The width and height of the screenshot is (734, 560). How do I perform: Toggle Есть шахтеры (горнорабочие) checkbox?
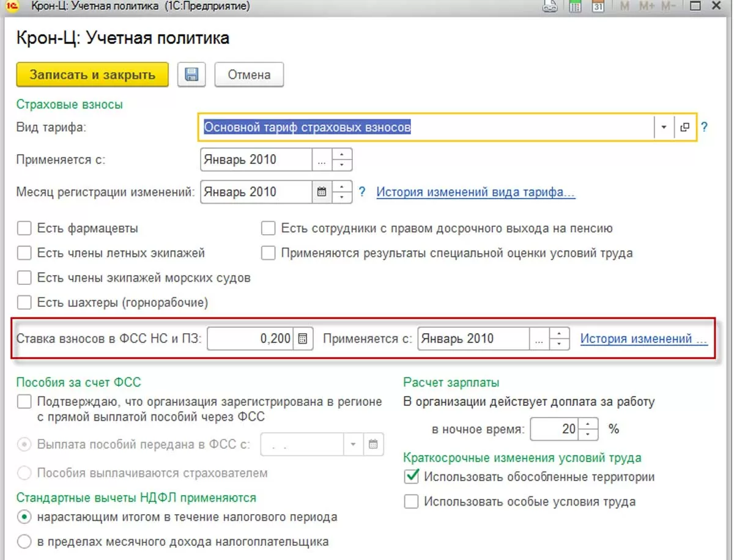pos(24,302)
